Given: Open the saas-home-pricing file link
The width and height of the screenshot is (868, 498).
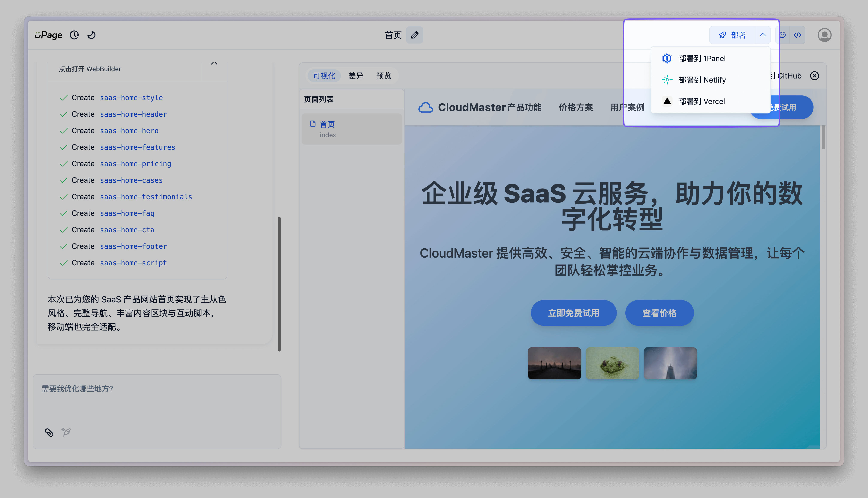Looking at the screenshot, I should tap(136, 164).
